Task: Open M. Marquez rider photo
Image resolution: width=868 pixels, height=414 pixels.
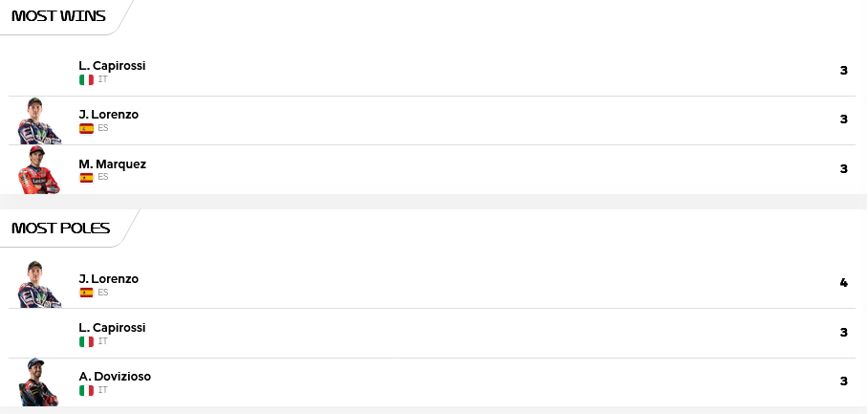Action: click(39, 169)
